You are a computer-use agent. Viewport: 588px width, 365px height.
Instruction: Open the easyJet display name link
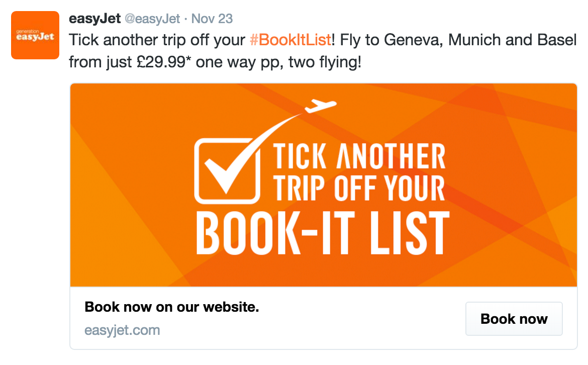[95, 19]
